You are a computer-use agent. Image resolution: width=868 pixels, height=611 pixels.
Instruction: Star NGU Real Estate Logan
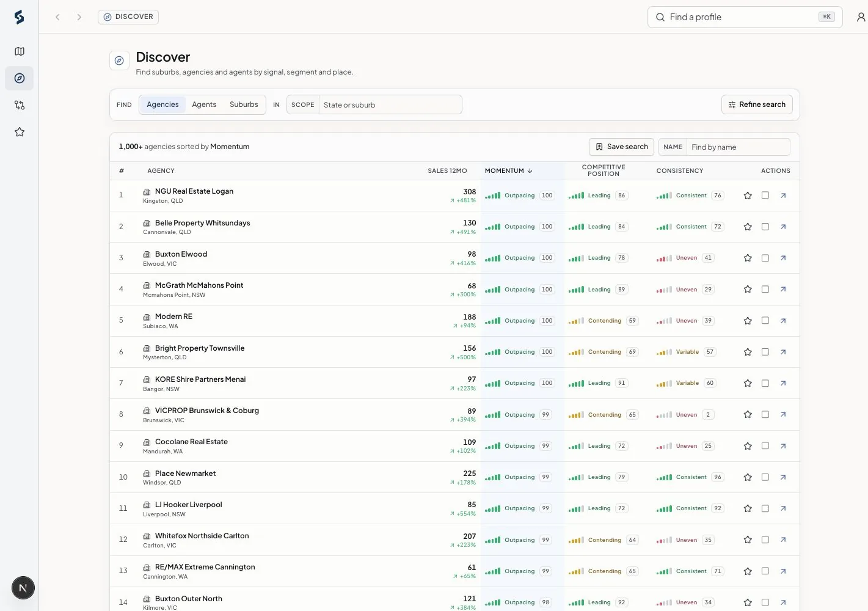pos(748,196)
